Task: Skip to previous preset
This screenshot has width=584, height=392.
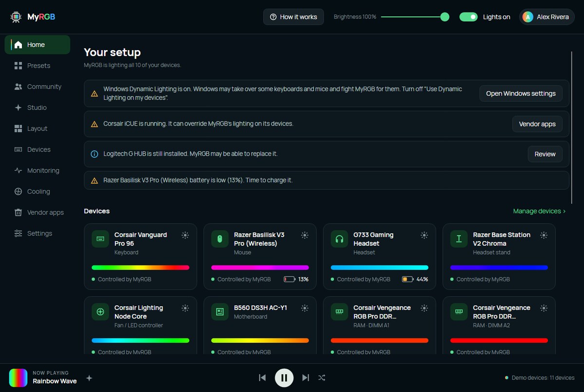Action: [x=262, y=377]
